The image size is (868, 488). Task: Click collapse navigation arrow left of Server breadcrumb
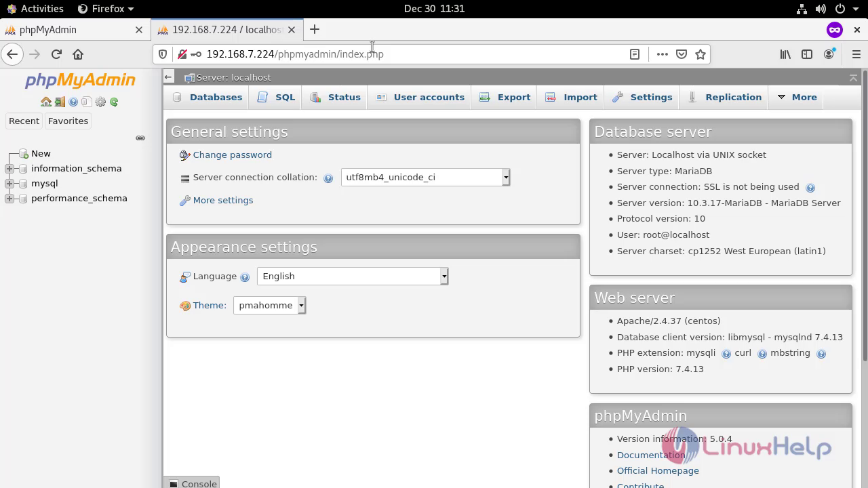point(169,77)
